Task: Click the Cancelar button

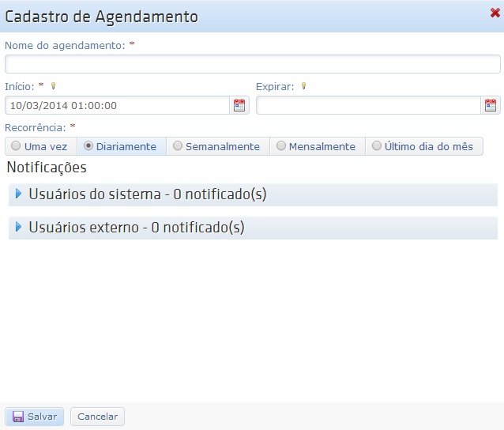Action: (97, 417)
